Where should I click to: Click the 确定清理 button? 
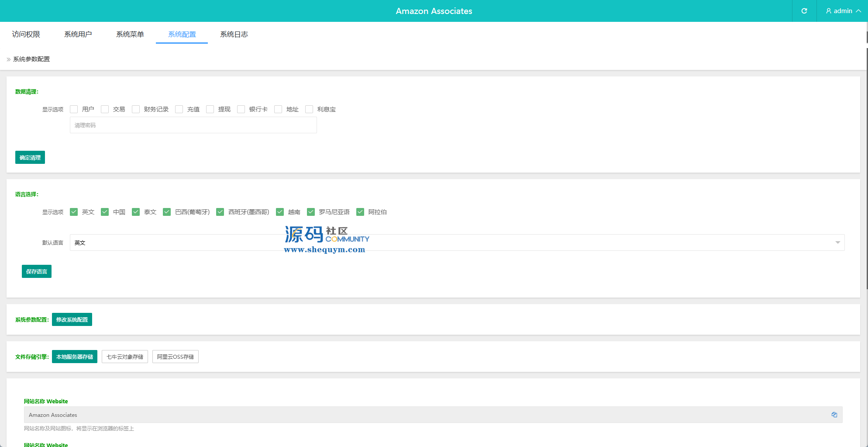[x=30, y=157]
